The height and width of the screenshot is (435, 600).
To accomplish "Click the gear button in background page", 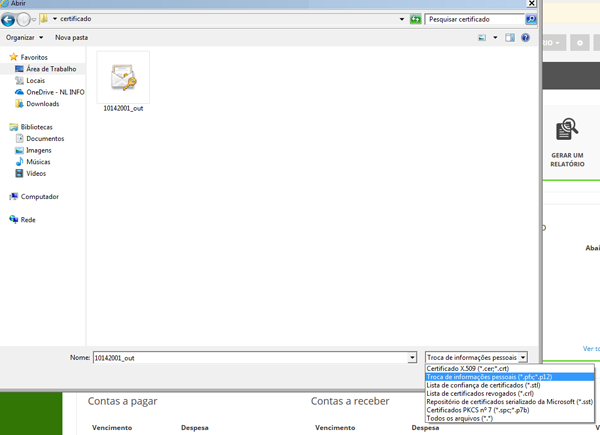I will pos(580,43).
